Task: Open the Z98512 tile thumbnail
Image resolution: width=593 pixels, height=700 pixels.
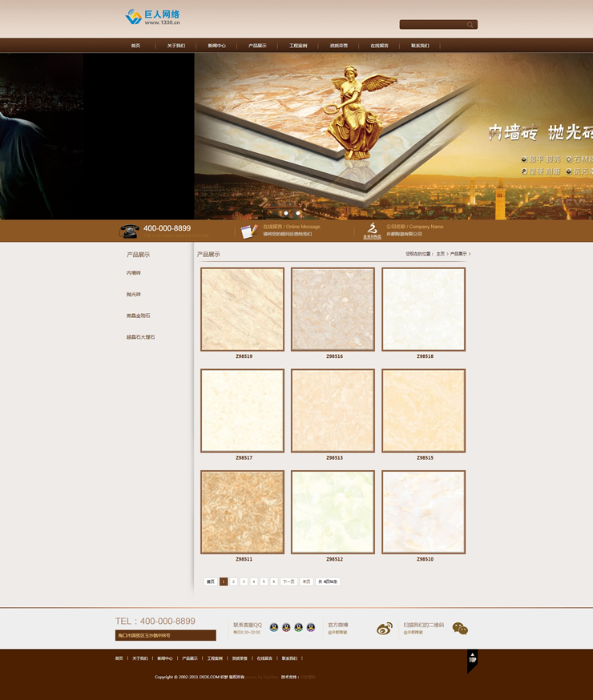Action: (x=333, y=512)
